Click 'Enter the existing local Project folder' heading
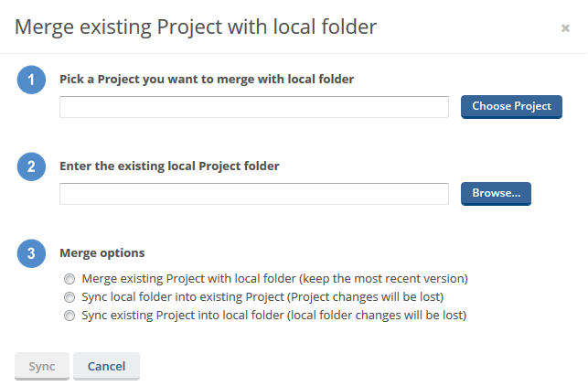 coord(169,166)
